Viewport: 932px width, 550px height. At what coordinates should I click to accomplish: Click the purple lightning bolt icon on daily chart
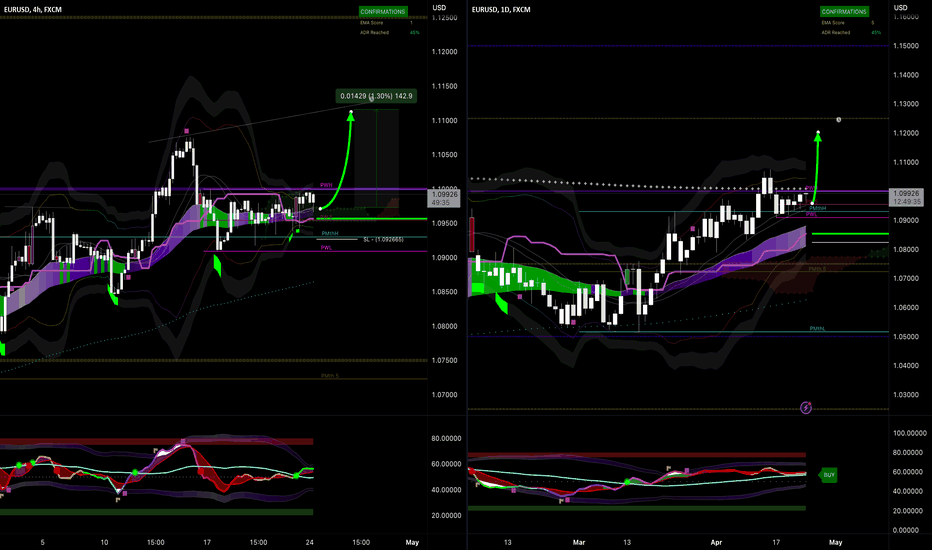[805, 408]
